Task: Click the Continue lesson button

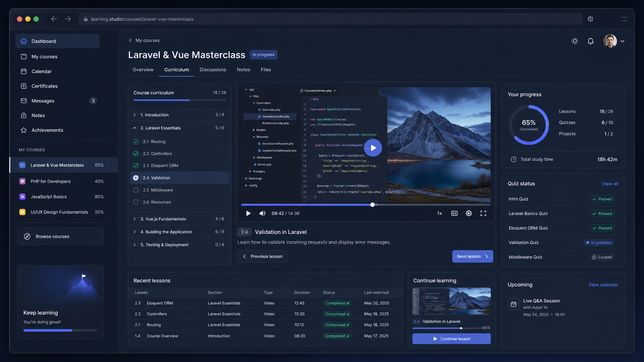Action: (x=451, y=339)
